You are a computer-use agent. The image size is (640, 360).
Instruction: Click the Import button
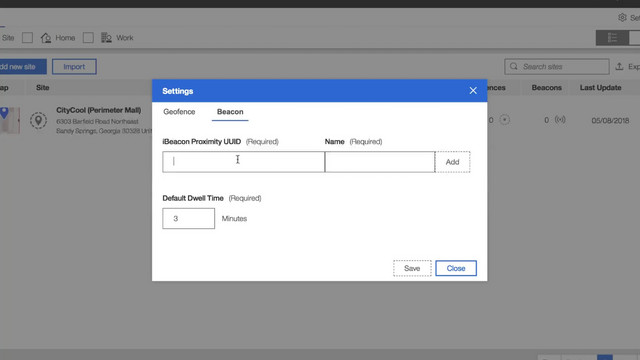point(74,67)
